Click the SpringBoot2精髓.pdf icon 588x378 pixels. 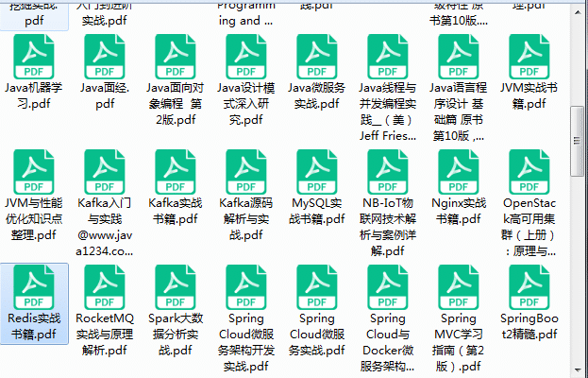click(529, 287)
